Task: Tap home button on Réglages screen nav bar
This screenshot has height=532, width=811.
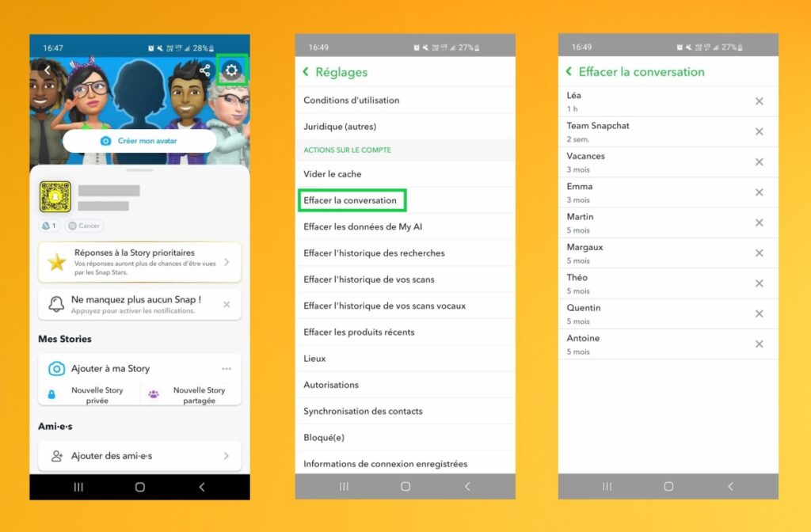Action: [405, 487]
